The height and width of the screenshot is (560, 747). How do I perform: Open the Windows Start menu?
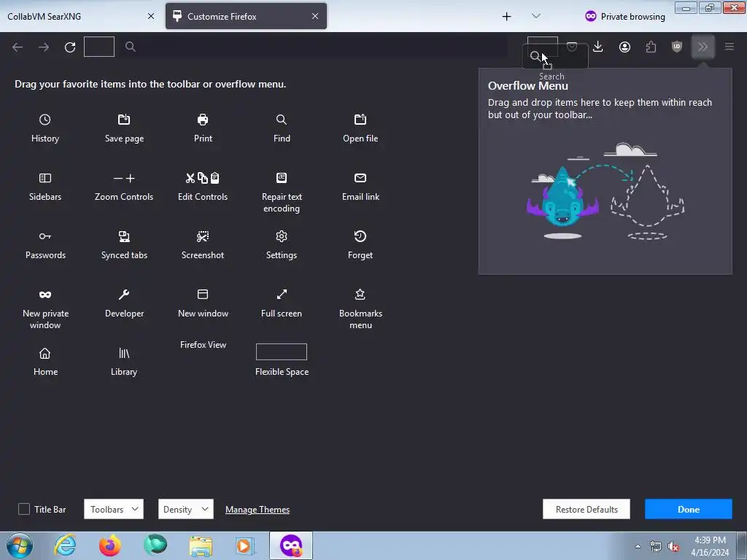tap(20, 545)
